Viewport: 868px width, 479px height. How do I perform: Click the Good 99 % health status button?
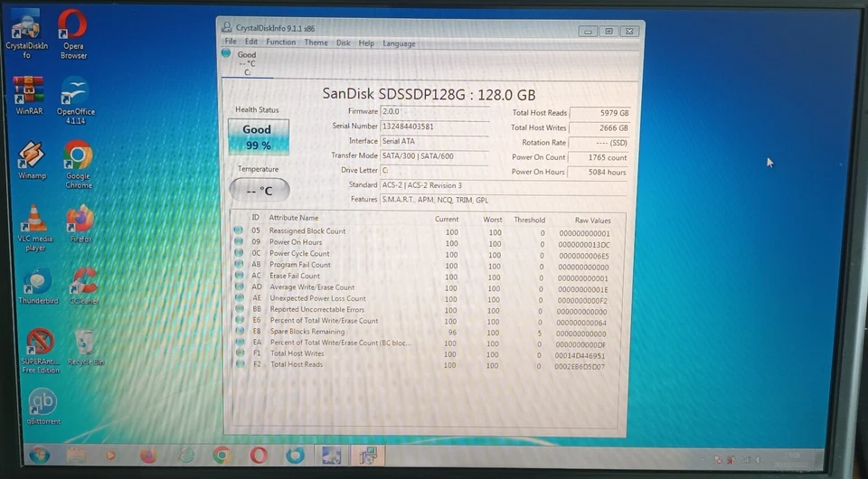tap(258, 137)
